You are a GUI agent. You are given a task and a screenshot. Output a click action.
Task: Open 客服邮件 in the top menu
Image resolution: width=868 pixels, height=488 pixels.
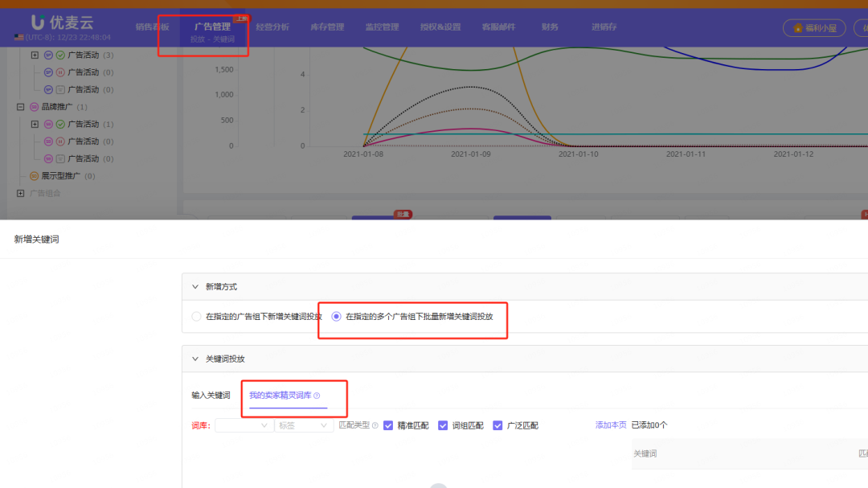498,27
